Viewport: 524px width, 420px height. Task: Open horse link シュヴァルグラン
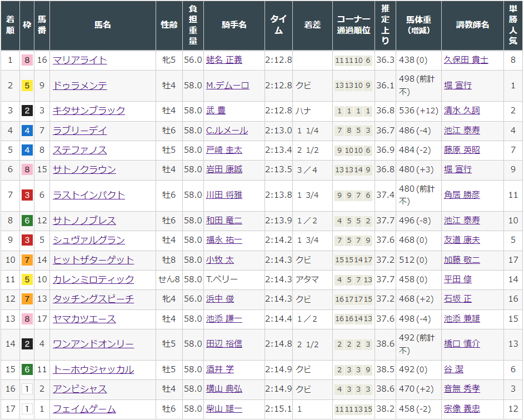89,240
